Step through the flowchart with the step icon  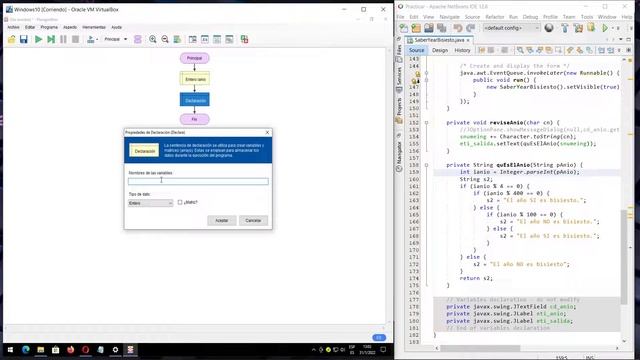coord(51,40)
